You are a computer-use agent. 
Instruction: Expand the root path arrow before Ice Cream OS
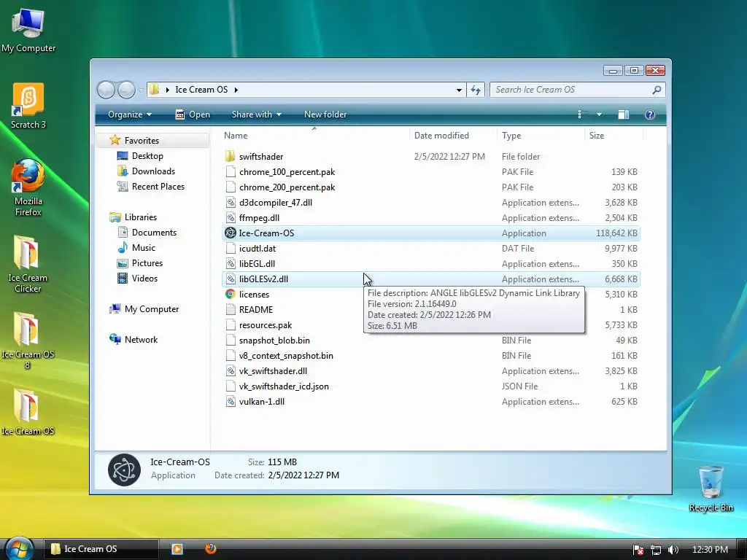167,90
